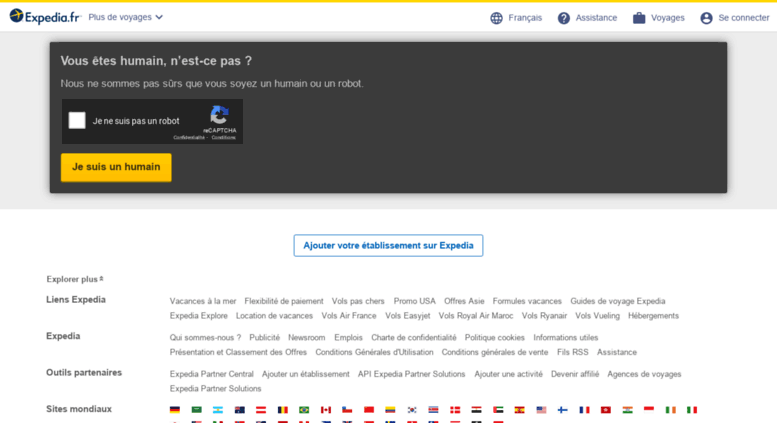Open the Argentina flag site

click(218, 410)
